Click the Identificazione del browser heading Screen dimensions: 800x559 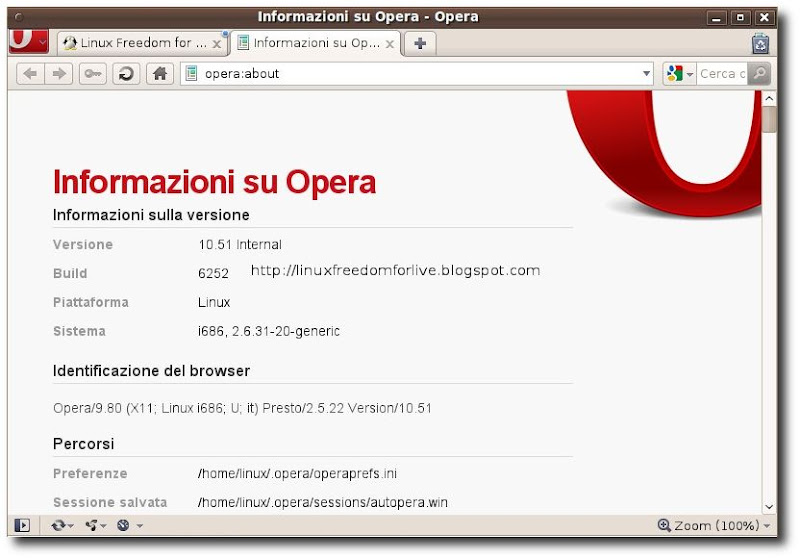pyautogui.click(x=152, y=371)
